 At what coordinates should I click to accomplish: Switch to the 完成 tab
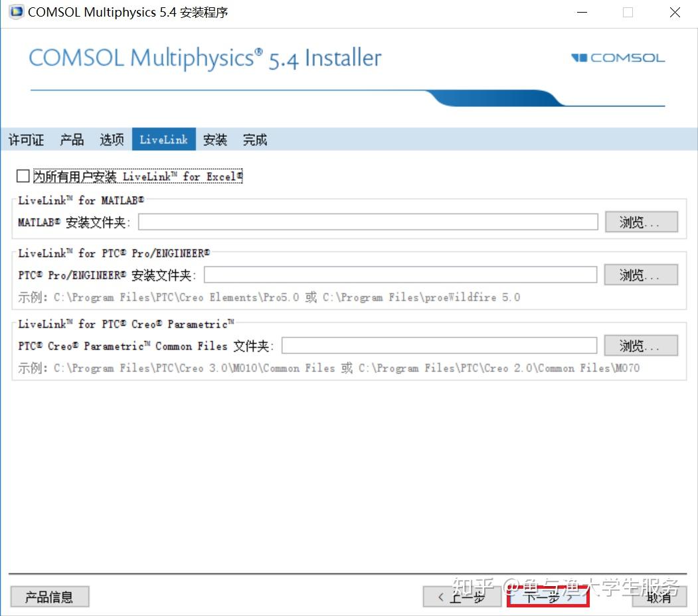pyautogui.click(x=254, y=140)
